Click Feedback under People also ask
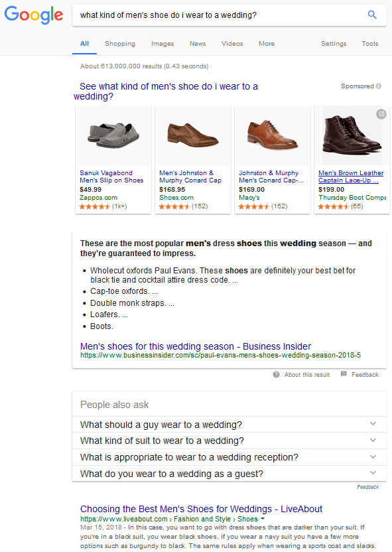The height and width of the screenshot is (552, 392). tap(367, 487)
